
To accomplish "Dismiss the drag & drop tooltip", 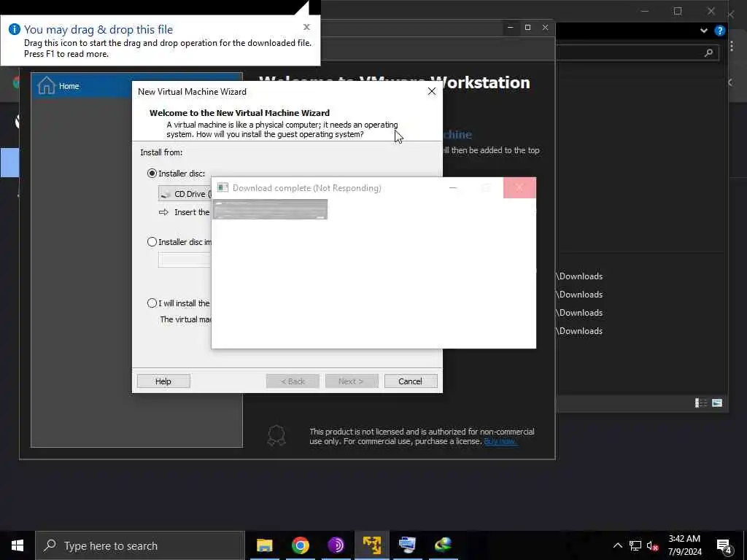I will 307,27.
